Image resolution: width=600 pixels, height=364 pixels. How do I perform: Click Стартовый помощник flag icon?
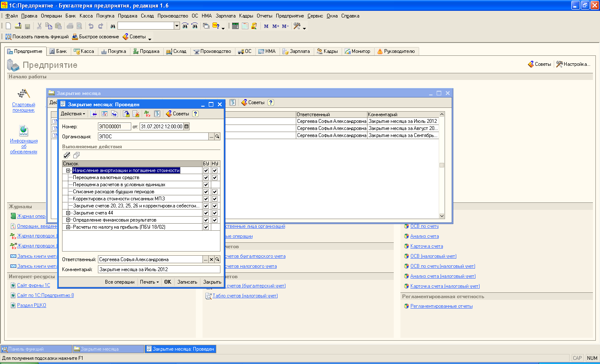point(23,94)
